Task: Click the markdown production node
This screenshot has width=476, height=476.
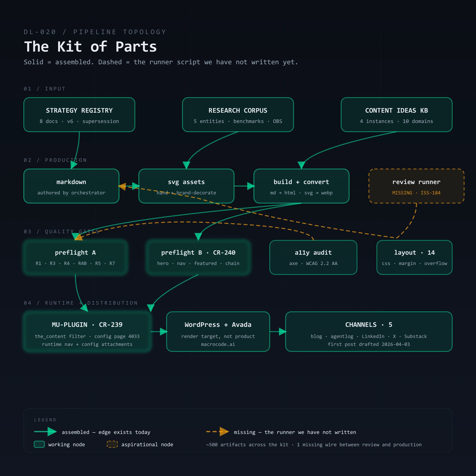Action: click(71, 186)
